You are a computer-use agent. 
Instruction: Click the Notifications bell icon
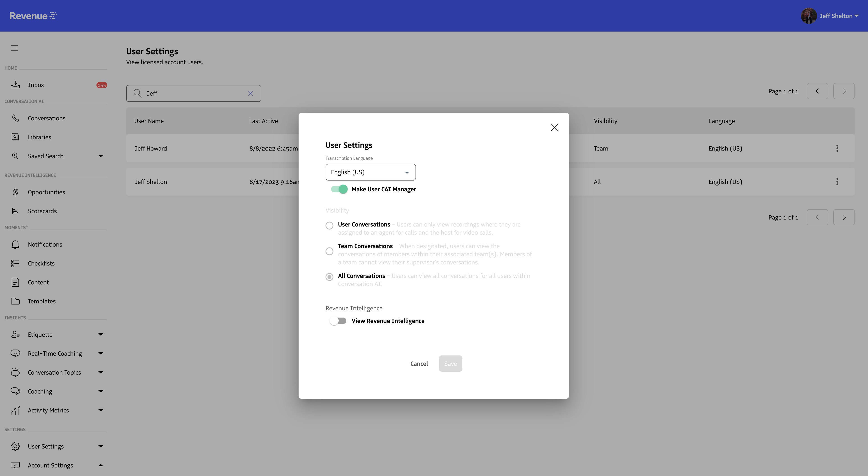tap(15, 244)
